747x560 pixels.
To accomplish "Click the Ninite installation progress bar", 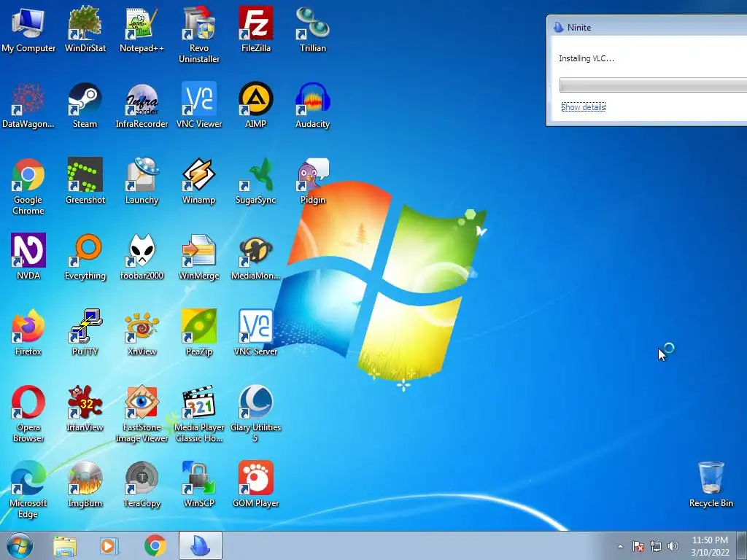I will pyautogui.click(x=653, y=85).
